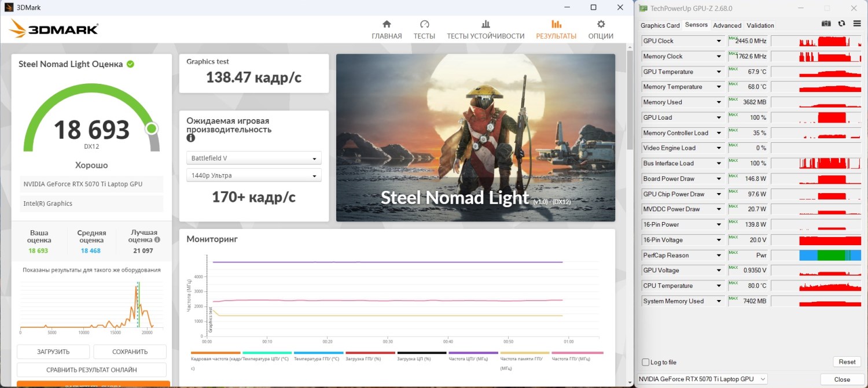Open the GPU-Z hamburger menu
This screenshot has height=388, width=868.
[x=856, y=24]
